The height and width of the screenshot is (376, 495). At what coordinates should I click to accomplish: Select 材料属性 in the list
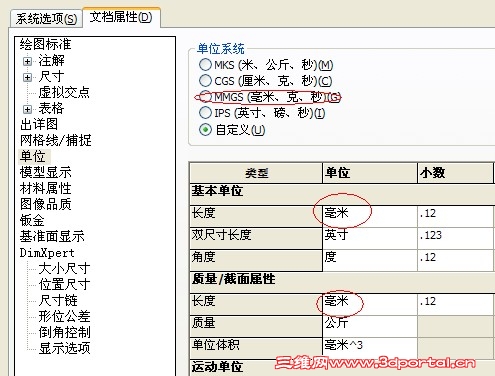(x=45, y=188)
